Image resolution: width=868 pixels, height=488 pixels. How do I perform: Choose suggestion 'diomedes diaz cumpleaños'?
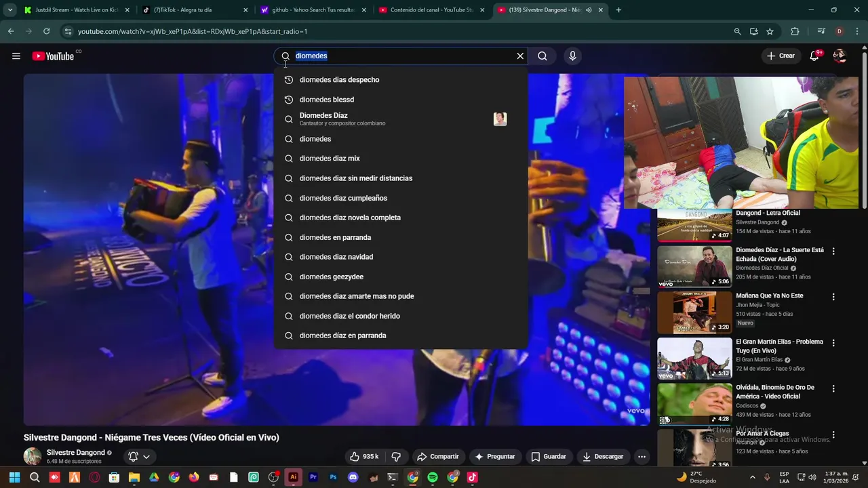[x=401, y=198]
